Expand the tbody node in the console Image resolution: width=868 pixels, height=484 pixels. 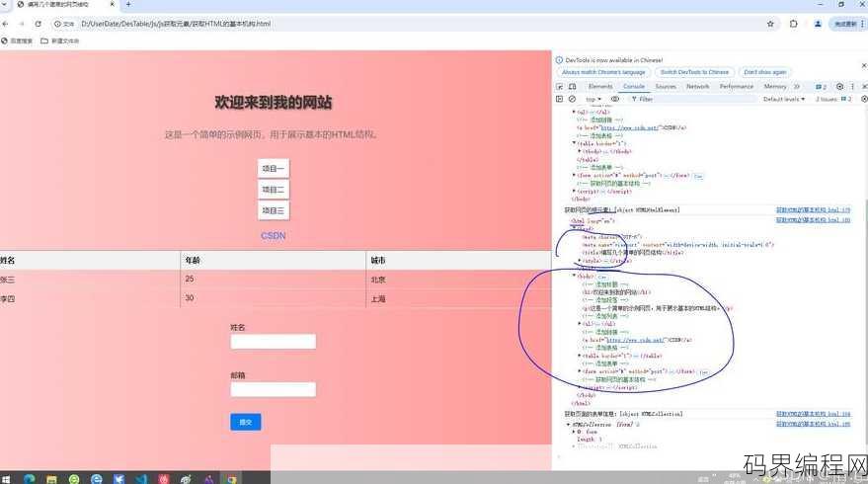click(x=579, y=151)
